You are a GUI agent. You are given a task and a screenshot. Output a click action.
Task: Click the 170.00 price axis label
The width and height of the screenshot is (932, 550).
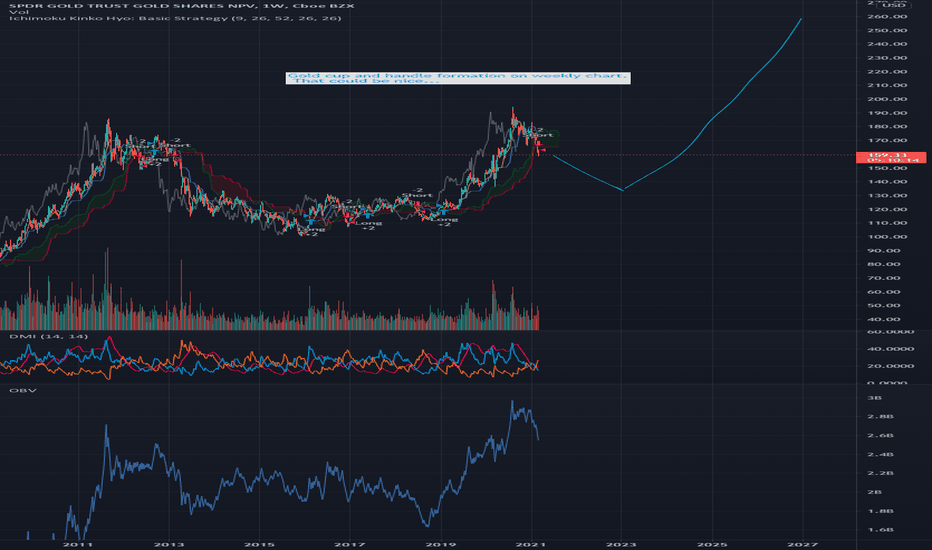click(887, 141)
